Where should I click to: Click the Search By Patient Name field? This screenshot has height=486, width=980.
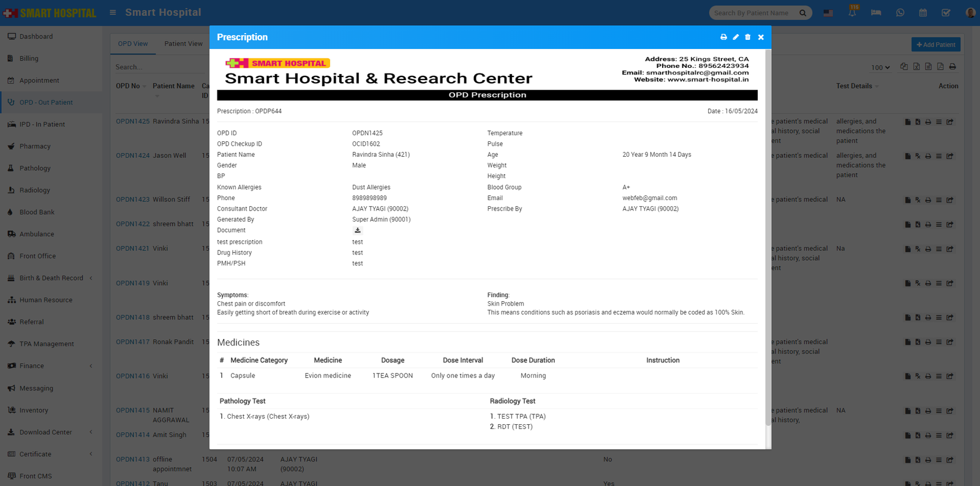coord(754,13)
